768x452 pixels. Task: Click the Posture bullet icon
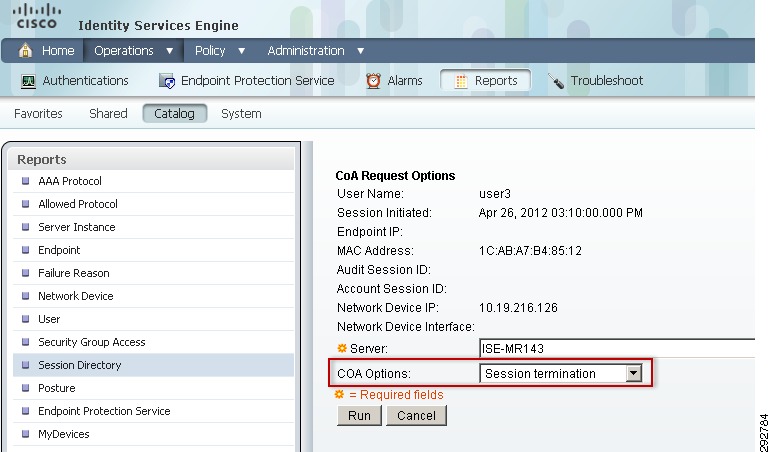[25, 388]
